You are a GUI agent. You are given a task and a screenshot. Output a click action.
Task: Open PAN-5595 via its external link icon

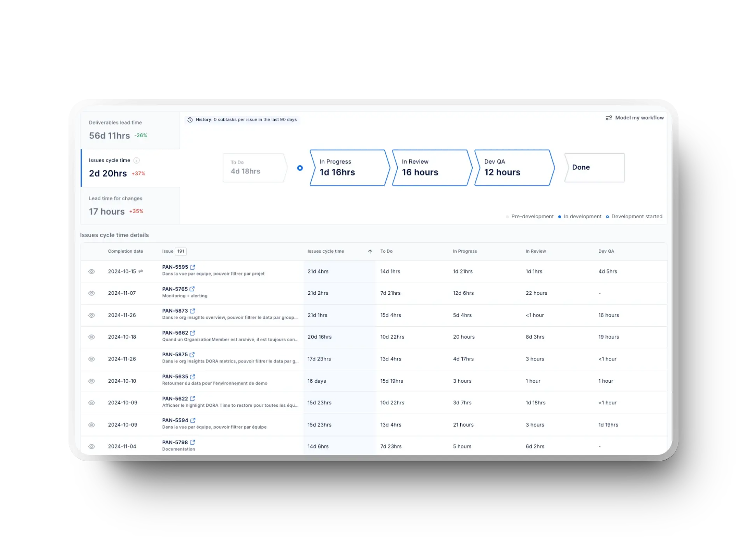[193, 267]
